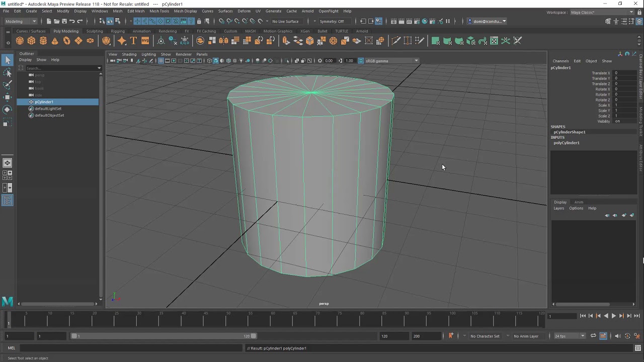The image size is (644, 362).
Task: Toggle the Outliner panel sidebar button
Action: [x=7, y=200]
